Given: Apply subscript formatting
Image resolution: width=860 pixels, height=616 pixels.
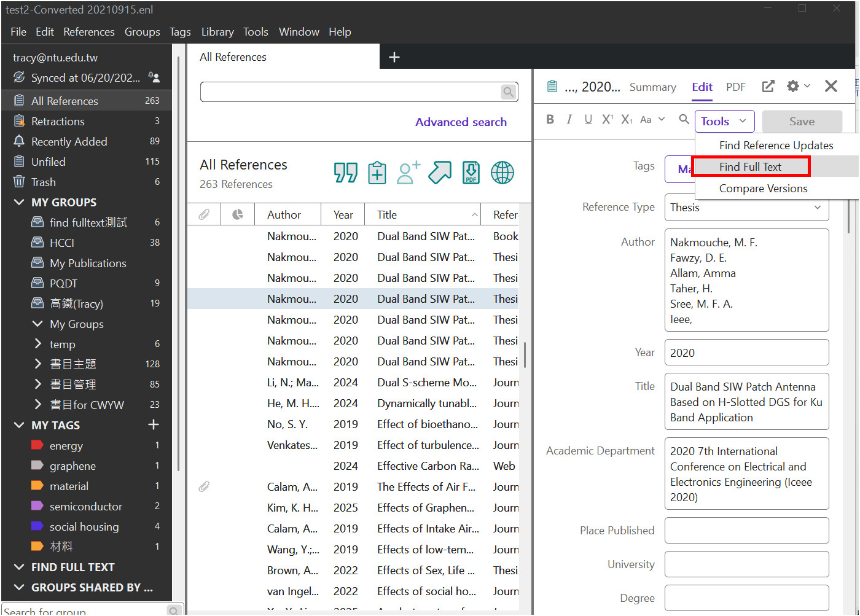Looking at the screenshot, I should tap(627, 120).
